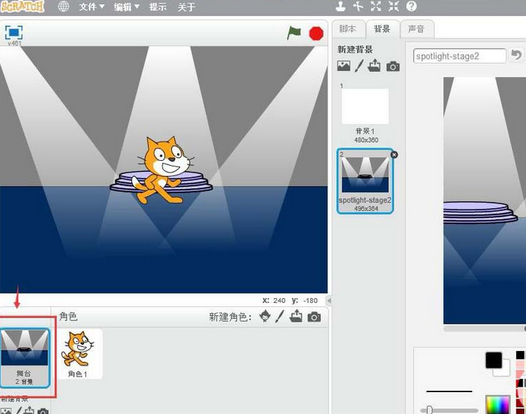
Task: Select the shrink sprite tool
Action: pos(393,6)
